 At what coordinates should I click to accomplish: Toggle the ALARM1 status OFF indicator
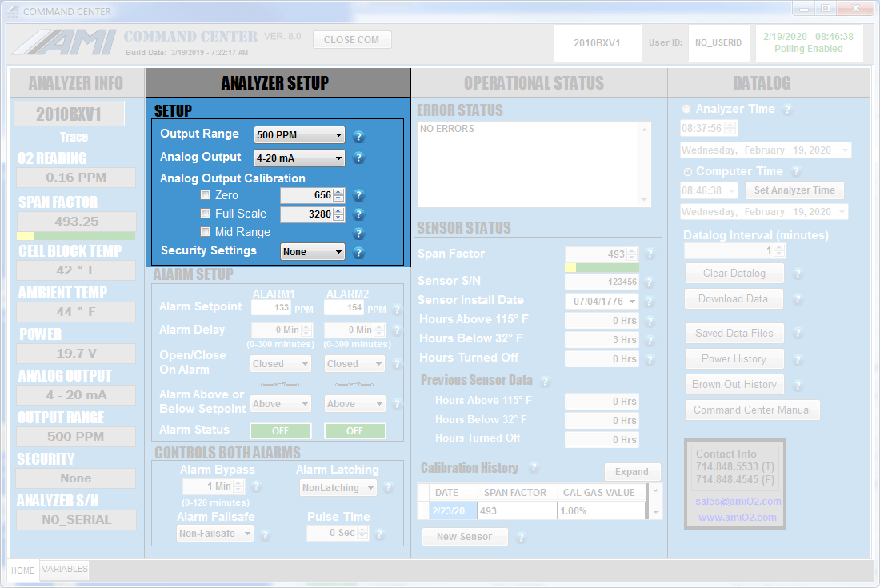pos(280,431)
